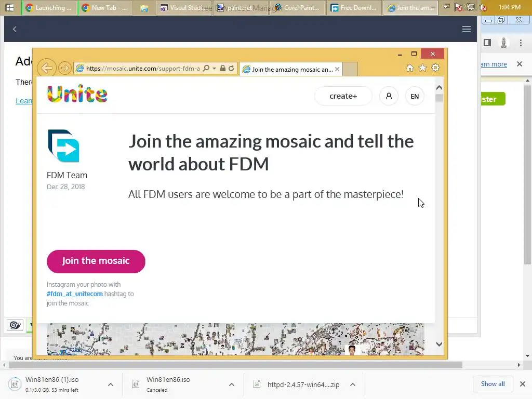This screenshot has height=399, width=532.
Task: Open the Chrome three-dot menu
Action: 521,43
